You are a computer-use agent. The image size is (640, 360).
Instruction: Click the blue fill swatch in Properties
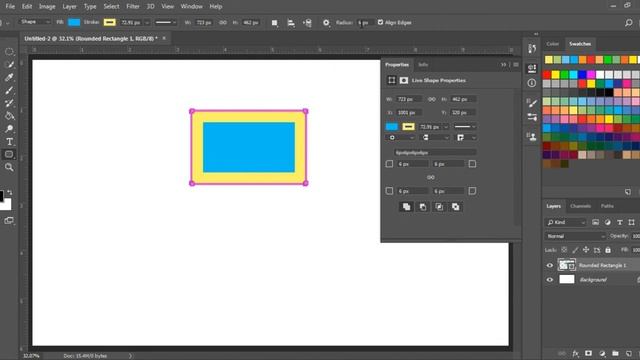coord(392,127)
